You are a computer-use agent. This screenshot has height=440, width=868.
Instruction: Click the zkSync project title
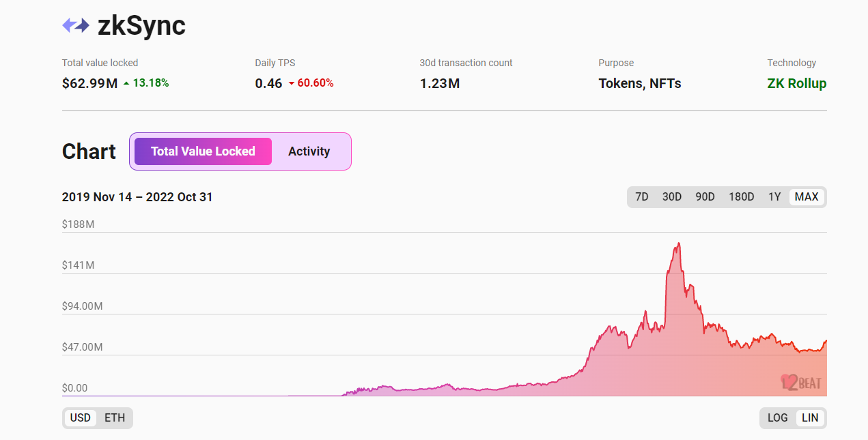click(141, 26)
